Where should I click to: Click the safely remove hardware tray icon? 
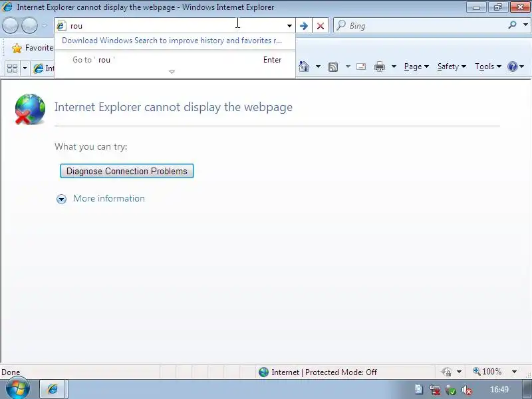(x=451, y=390)
